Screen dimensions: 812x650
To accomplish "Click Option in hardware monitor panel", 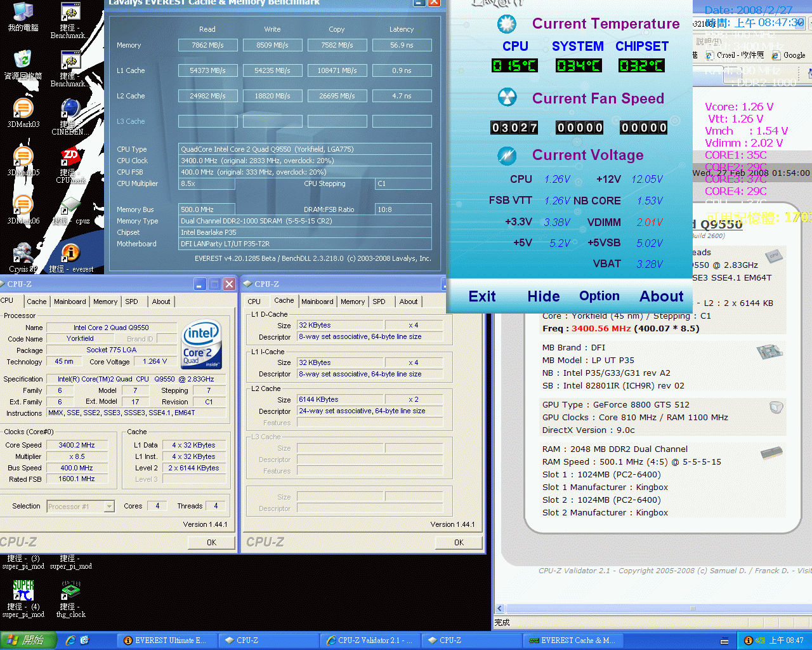I will [x=599, y=296].
